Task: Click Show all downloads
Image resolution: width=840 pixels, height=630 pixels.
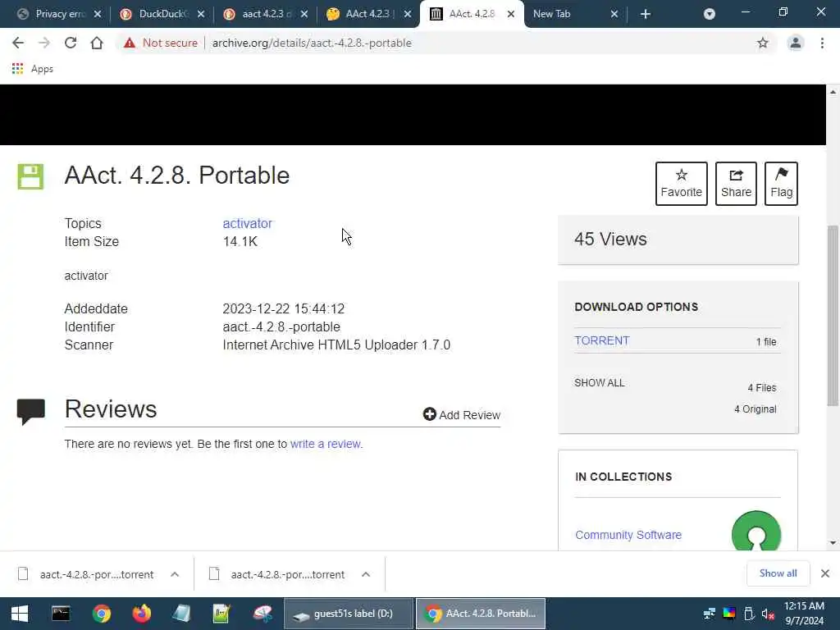Action: tap(778, 573)
